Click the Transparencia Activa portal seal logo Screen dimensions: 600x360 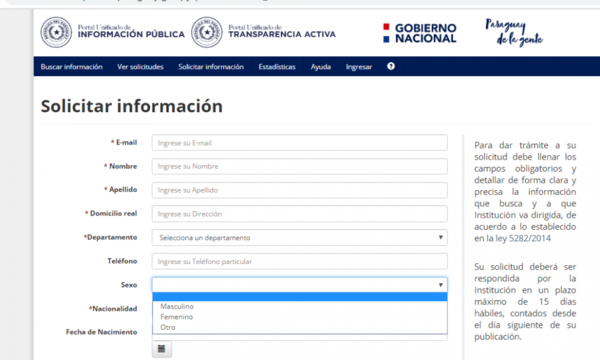[x=207, y=33]
